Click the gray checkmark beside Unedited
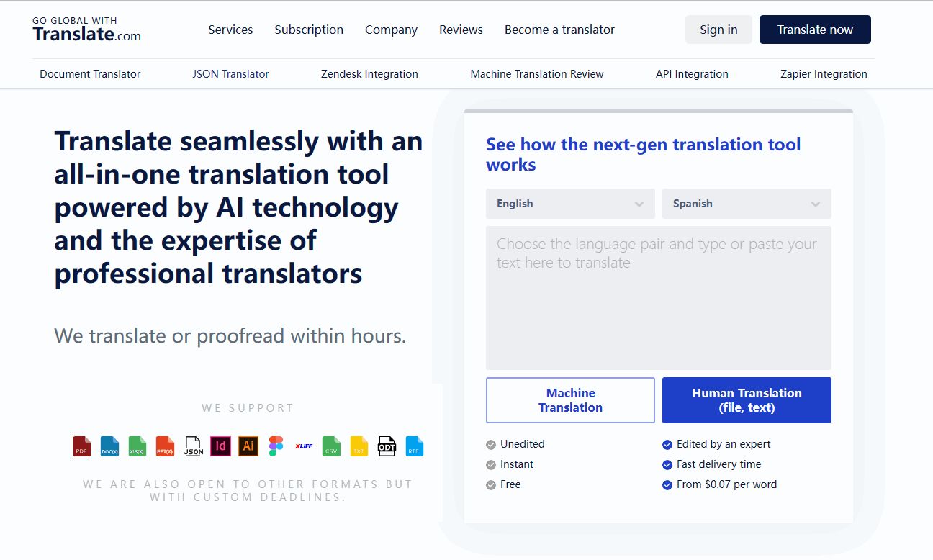The image size is (933, 560). tap(491, 444)
